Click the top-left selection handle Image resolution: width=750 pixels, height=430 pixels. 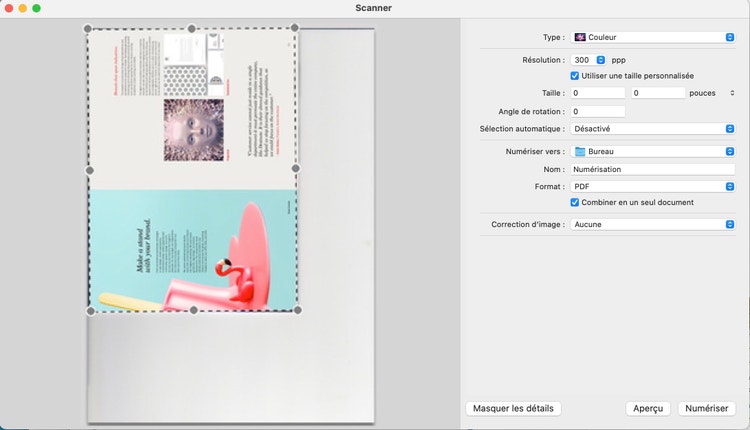pyautogui.click(x=88, y=29)
